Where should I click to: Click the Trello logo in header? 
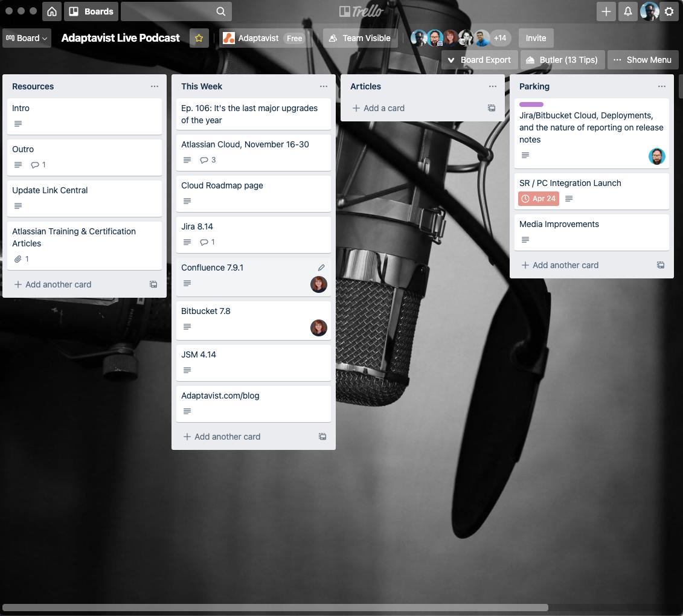click(x=361, y=11)
